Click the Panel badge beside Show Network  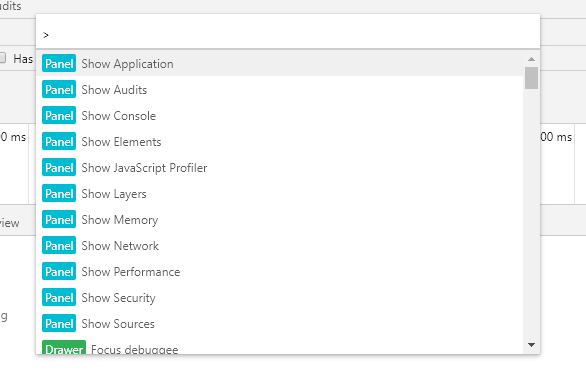pyautogui.click(x=59, y=246)
